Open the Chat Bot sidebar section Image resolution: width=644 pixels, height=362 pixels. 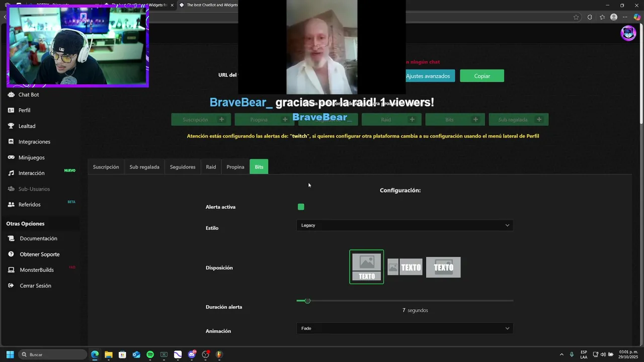(29, 95)
